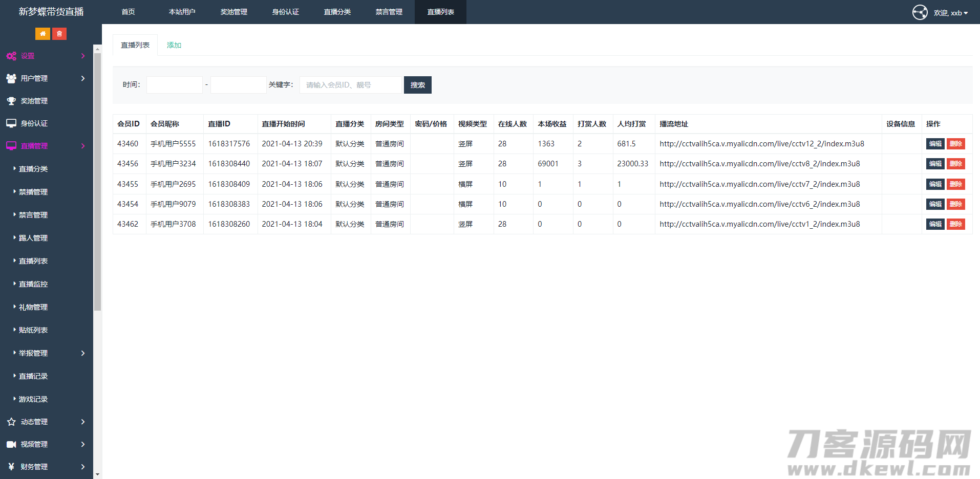980x479 pixels.
Task: Select the 设置 gear icon in sidebar
Action: (11, 56)
